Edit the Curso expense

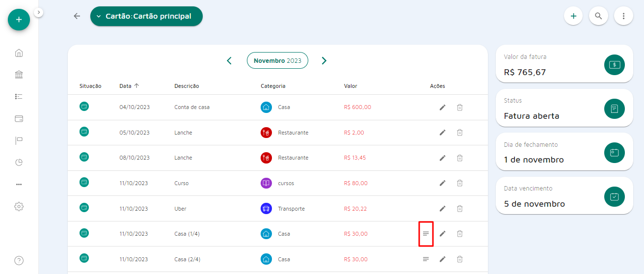(x=442, y=183)
